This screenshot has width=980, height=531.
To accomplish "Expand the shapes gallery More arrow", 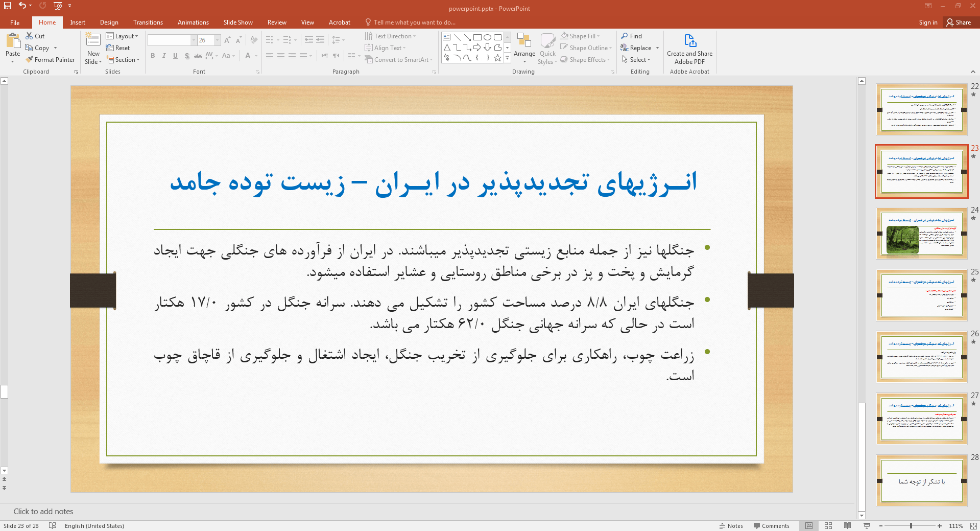I will click(507, 58).
